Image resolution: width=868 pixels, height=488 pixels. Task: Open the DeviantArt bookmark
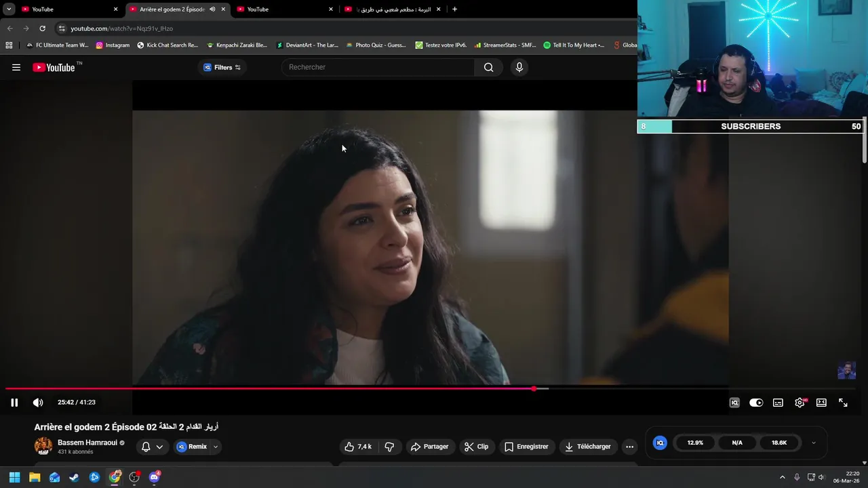click(307, 45)
